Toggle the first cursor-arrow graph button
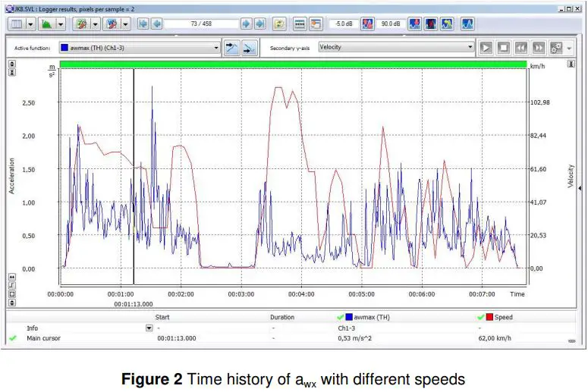 click(x=231, y=48)
